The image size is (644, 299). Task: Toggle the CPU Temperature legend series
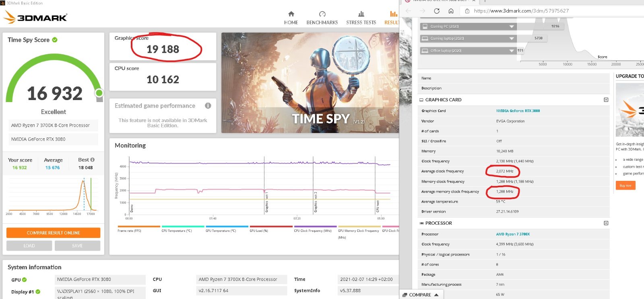183,229
